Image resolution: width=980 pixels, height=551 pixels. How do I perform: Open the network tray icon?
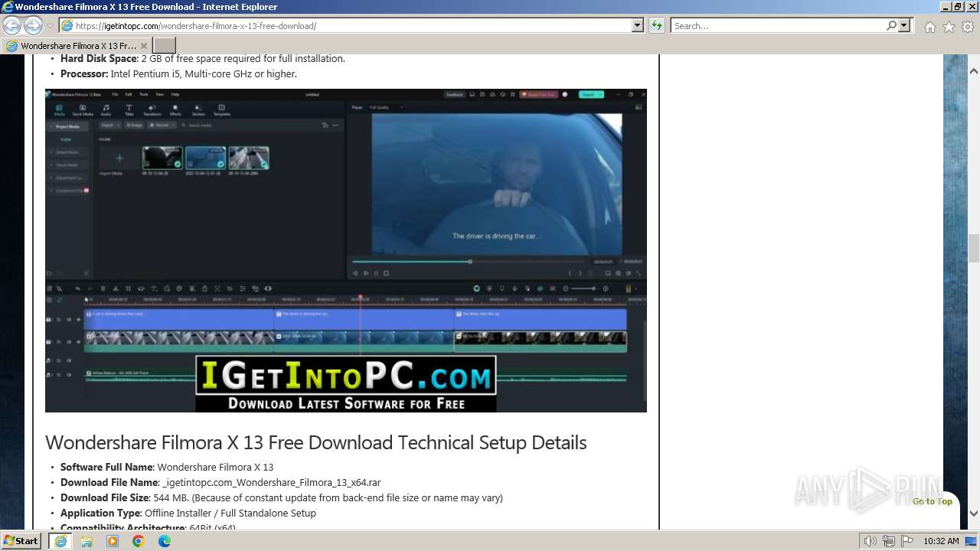point(889,541)
